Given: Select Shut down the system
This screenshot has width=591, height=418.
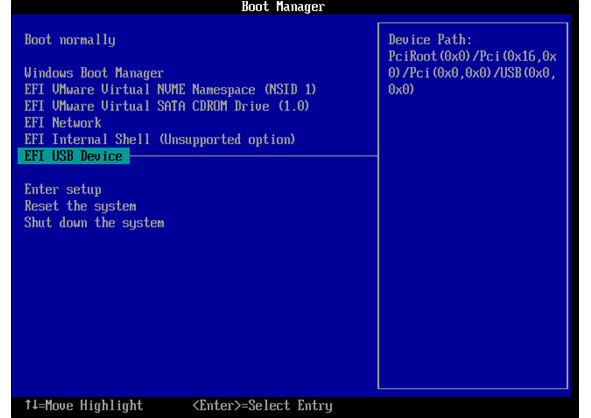Looking at the screenshot, I should [94, 222].
